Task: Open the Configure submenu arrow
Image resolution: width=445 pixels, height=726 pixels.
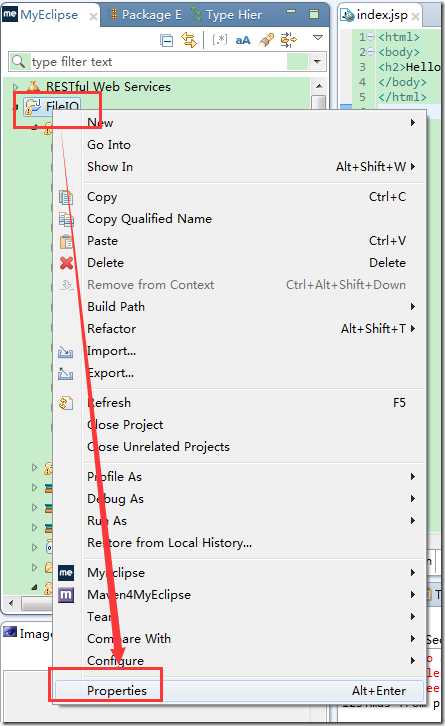Action: point(413,661)
